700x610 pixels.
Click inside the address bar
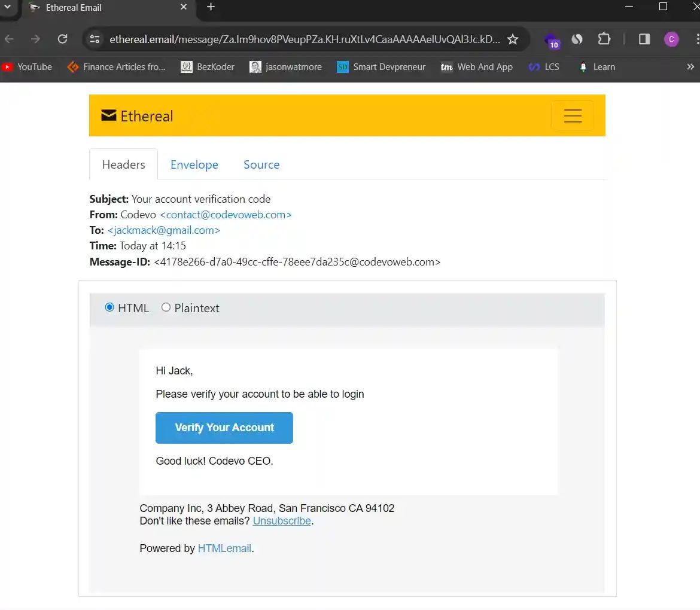[x=299, y=38]
